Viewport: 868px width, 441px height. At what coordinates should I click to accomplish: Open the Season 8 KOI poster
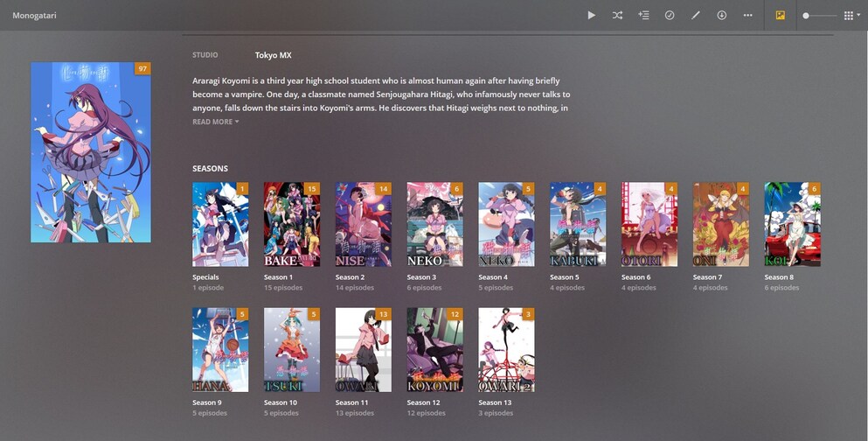793,224
